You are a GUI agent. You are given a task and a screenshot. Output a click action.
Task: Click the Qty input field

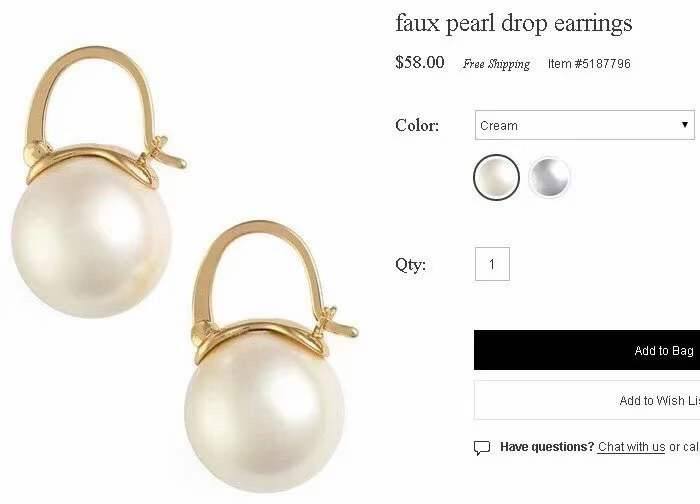(x=492, y=264)
